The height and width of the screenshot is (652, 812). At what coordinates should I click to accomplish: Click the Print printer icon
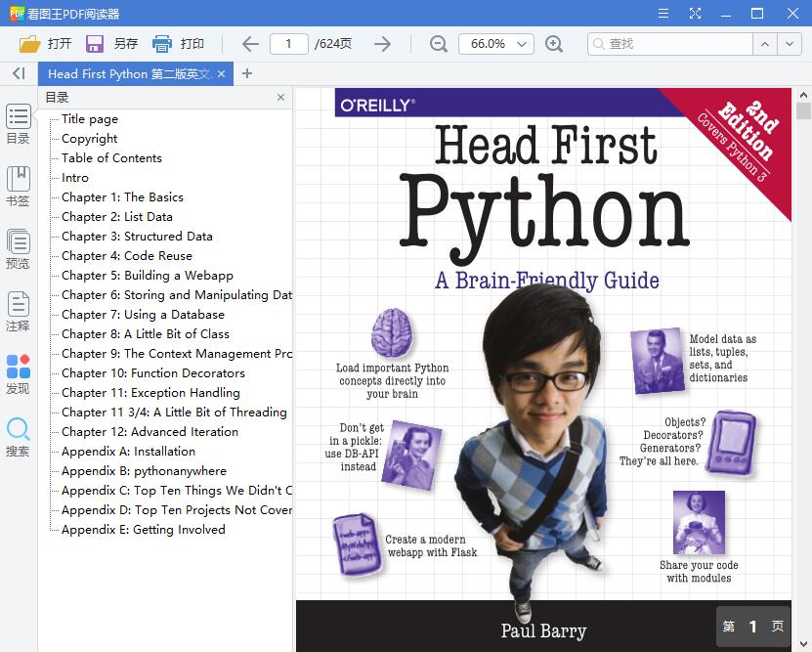click(161, 44)
